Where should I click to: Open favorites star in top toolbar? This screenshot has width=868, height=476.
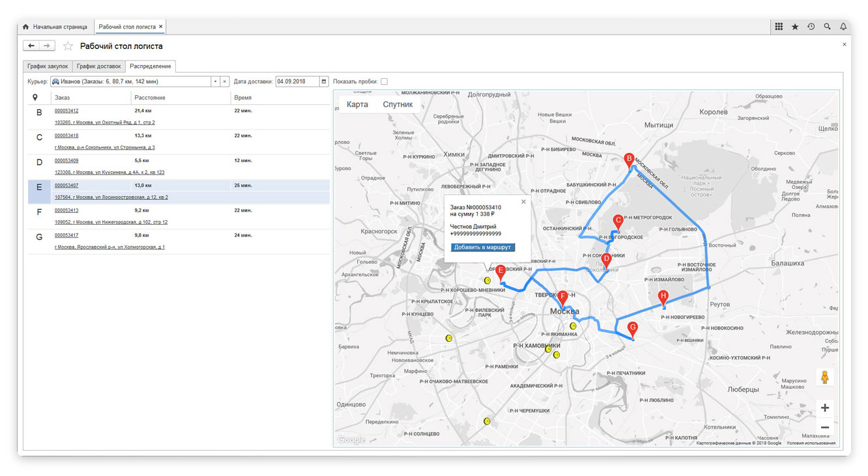(795, 27)
